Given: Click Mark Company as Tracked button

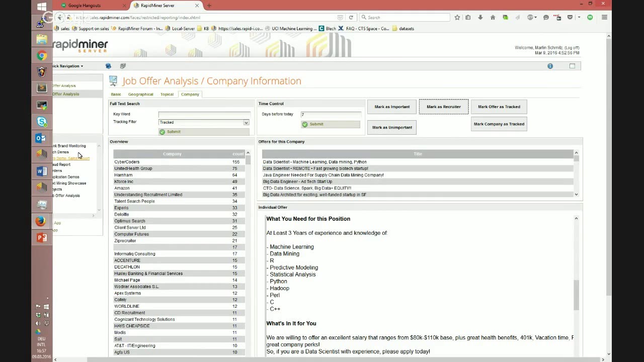Looking at the screenshot, I should coord(499,124).
